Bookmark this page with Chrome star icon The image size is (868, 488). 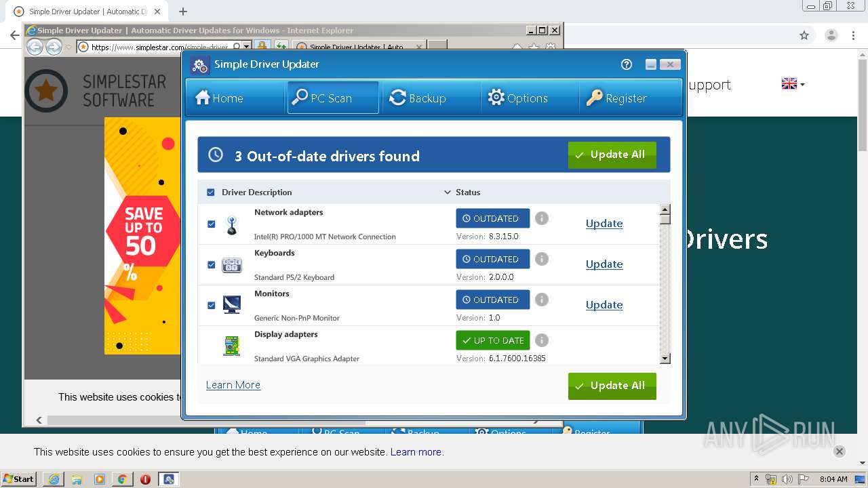[x=804, y=35]
